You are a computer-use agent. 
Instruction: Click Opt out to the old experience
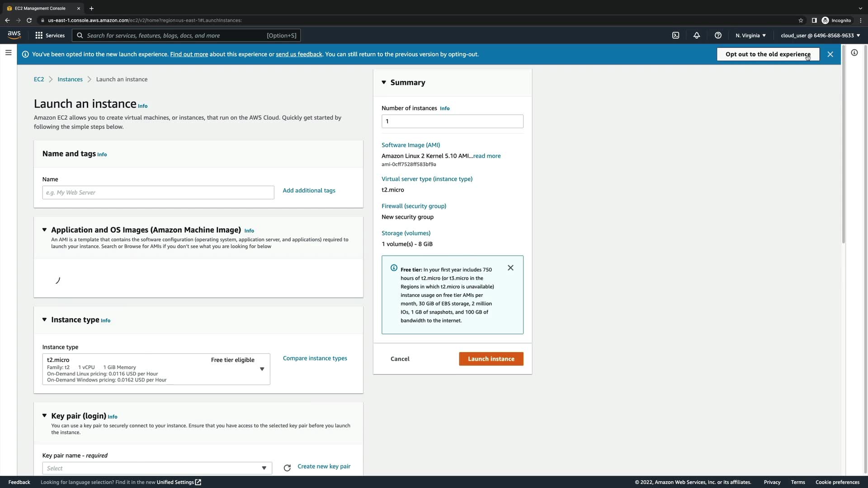coord(768,54)
